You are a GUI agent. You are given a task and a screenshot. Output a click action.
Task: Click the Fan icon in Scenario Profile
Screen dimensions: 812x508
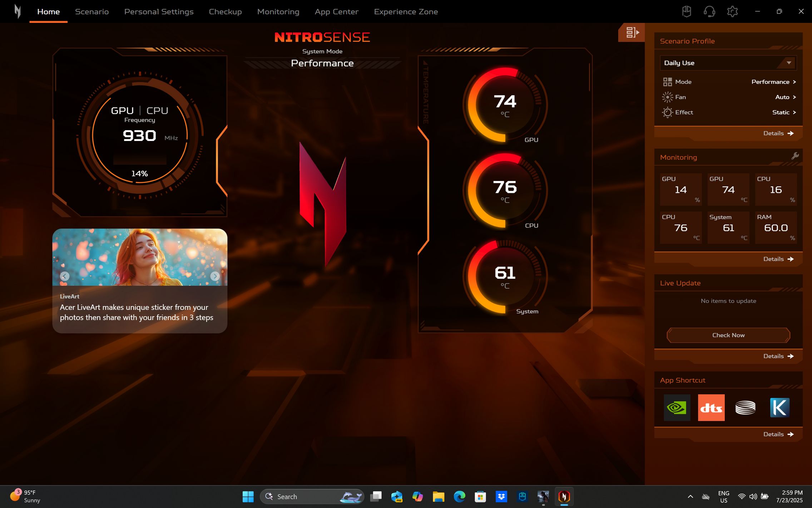667,97
